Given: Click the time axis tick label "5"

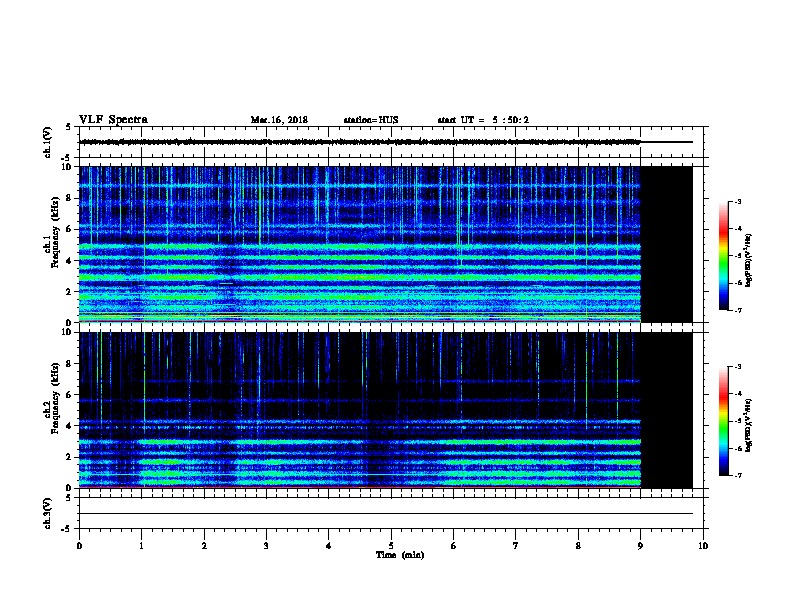Looking at the screenshot, I should [391, 546].
